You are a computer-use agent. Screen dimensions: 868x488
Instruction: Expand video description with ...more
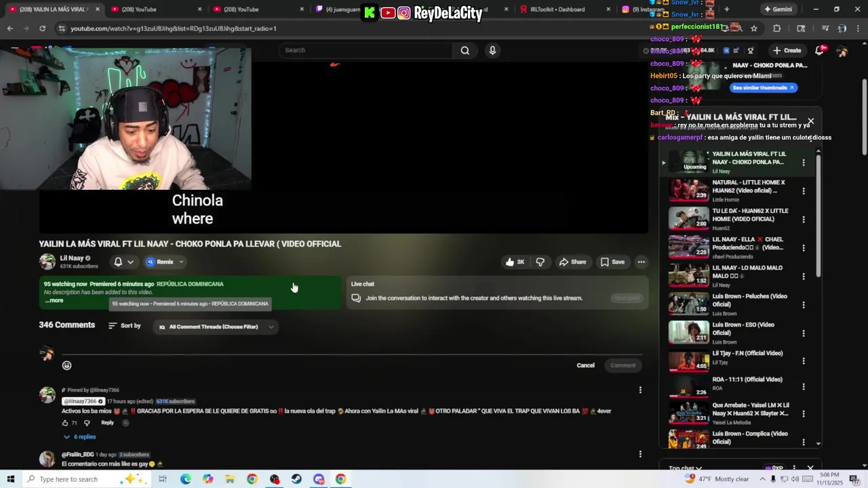point(54,300)
